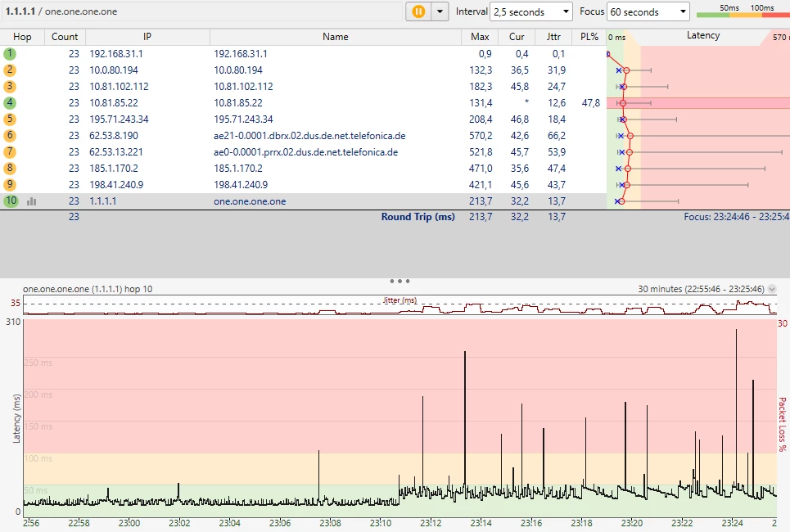Screen dimensions: 790x532
Task: Click the Jttr column header
Action: coord(553,37)
